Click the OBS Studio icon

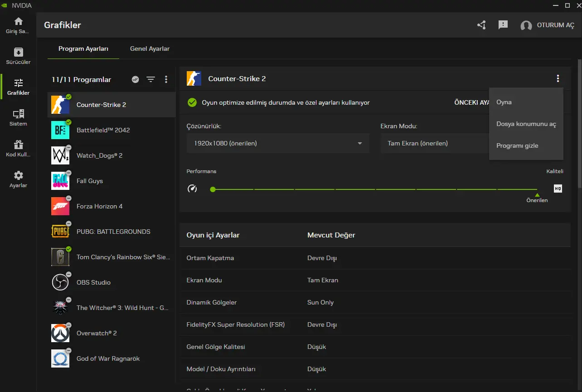click(60, 282)
